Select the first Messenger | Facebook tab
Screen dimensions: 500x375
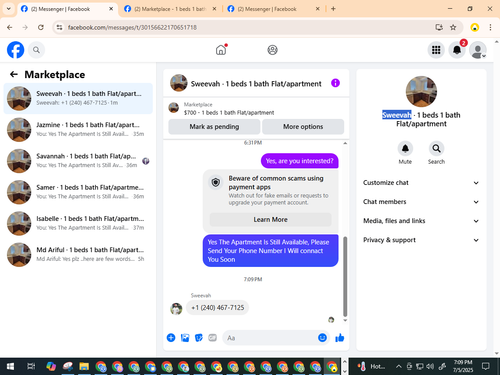pos(67,9)
